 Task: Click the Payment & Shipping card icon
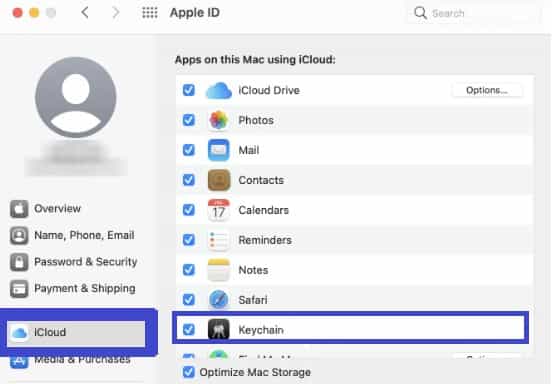19,289
